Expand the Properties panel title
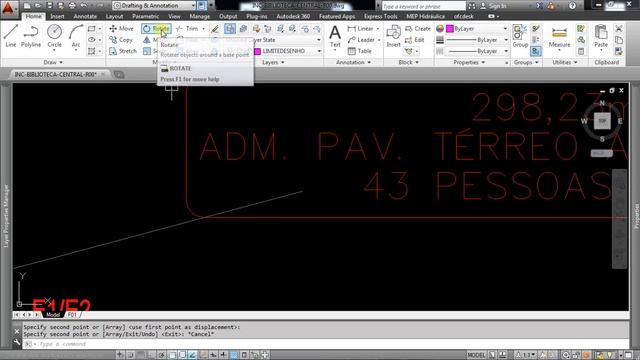Screen dimensions: 640x360 [469, 62]
